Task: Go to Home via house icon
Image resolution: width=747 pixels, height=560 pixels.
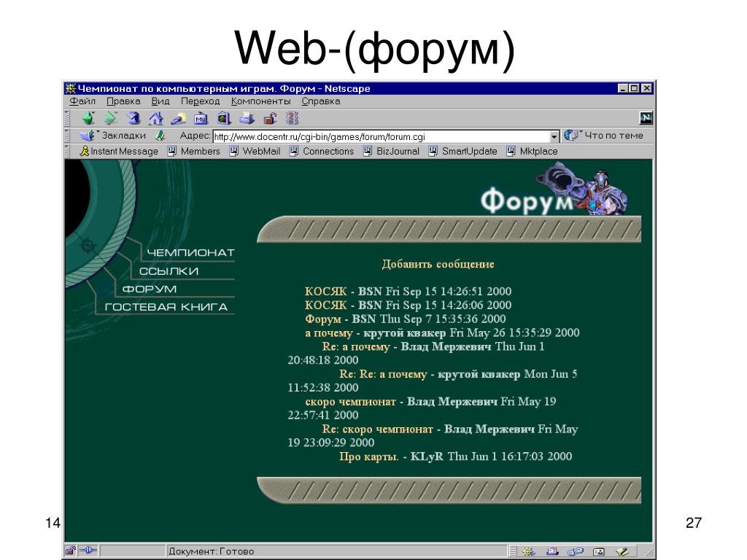Action: click(x=156, y=118)
